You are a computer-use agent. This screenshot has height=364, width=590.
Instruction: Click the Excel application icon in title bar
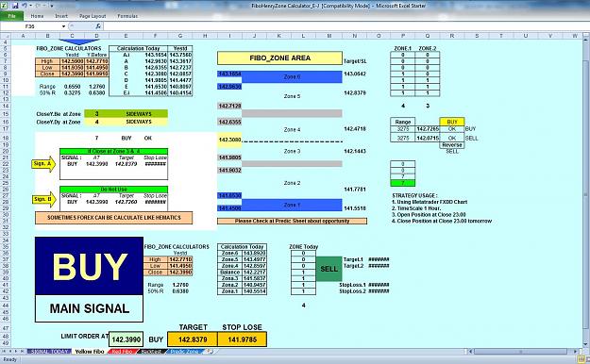tap(5, 6)
